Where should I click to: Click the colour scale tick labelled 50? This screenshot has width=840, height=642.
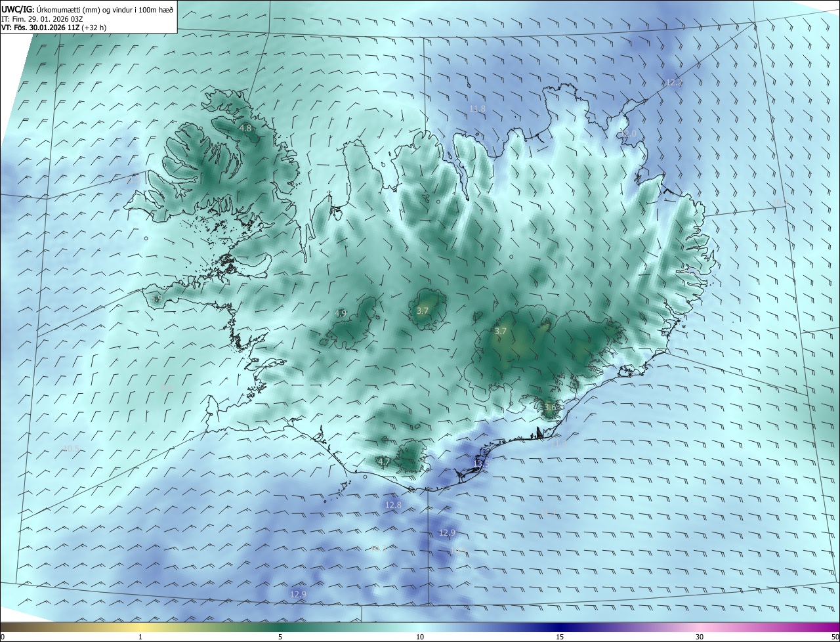[835, 637]
